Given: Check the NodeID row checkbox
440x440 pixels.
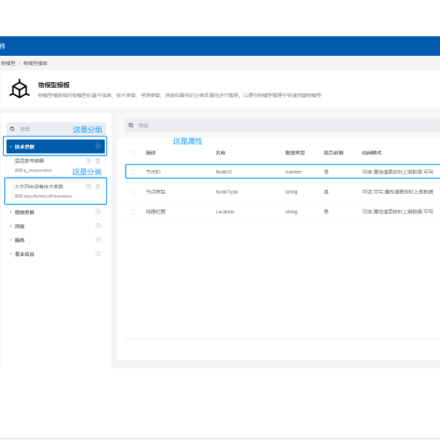Looking at the screenshot, I should pos(133,172).
